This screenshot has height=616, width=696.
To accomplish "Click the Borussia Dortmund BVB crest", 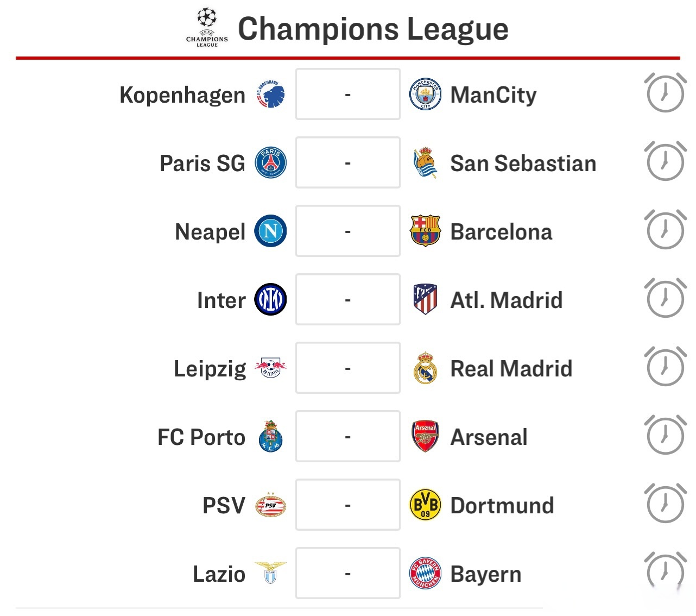I will (425, 505).
